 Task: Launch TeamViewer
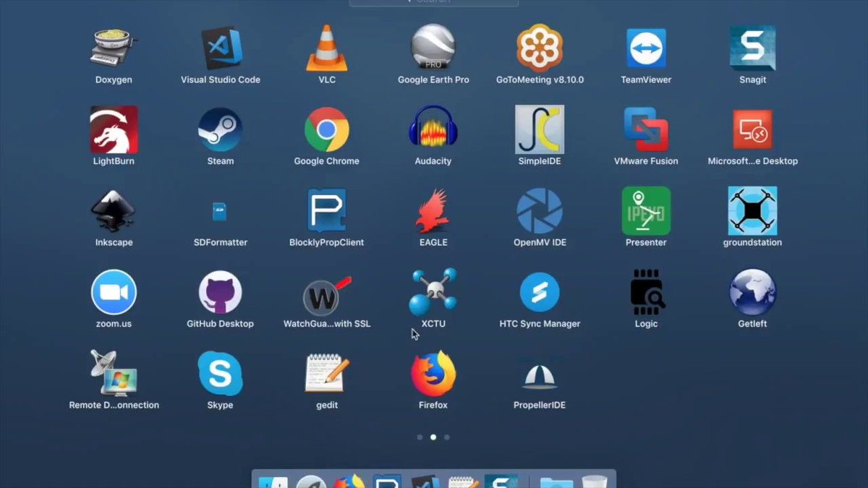tap(646, 48)
